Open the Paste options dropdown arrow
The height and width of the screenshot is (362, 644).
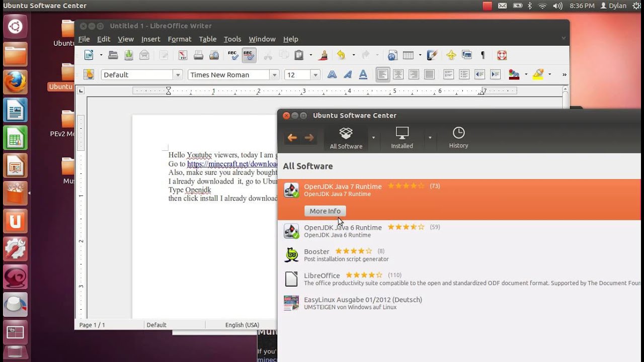[310, 55]
